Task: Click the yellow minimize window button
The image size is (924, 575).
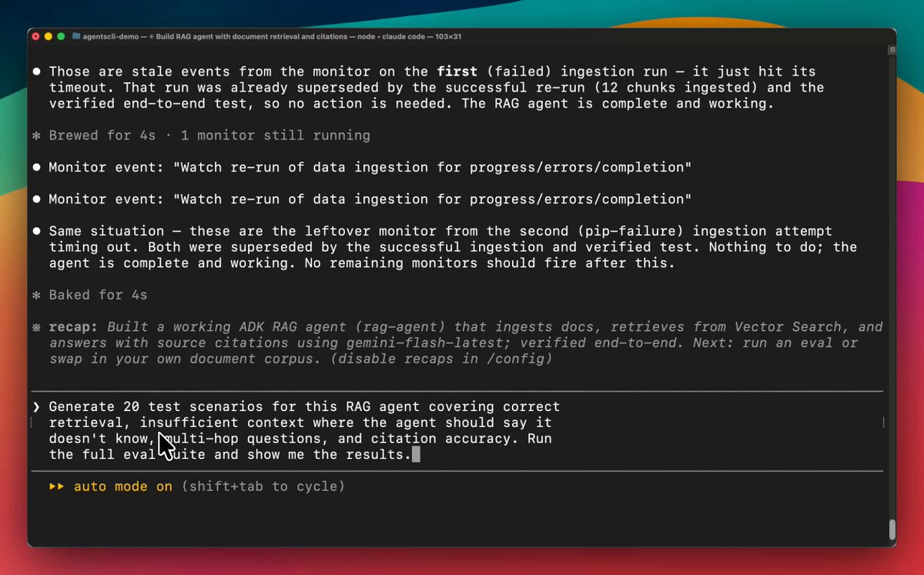Action: (x=49, y=36)
